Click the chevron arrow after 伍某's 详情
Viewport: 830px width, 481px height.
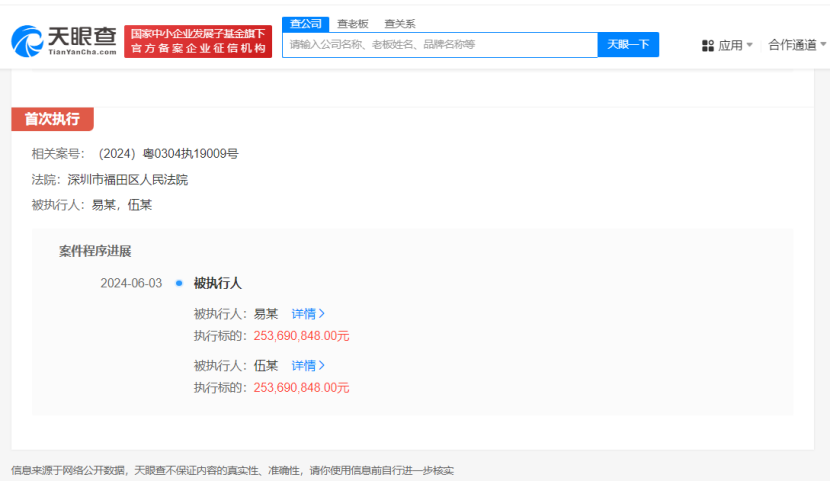pyautogui.click(x=322, y=365)
